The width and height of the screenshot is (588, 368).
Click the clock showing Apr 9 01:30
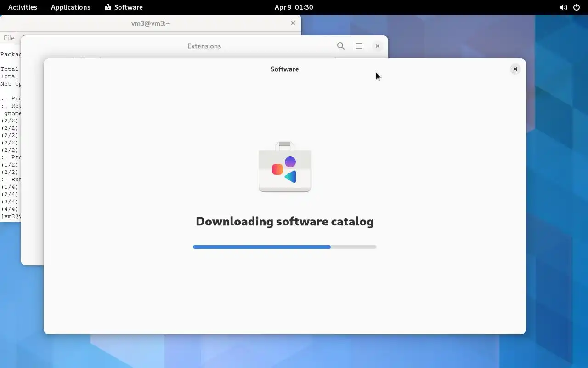(294, 7)
